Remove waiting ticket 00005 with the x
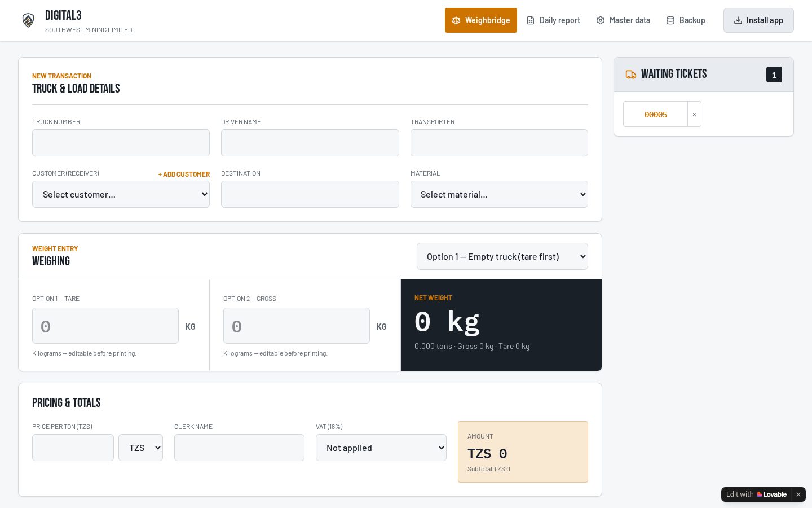Image resolution: width=812 pixels, height=508 pixels. click(694, 114)
